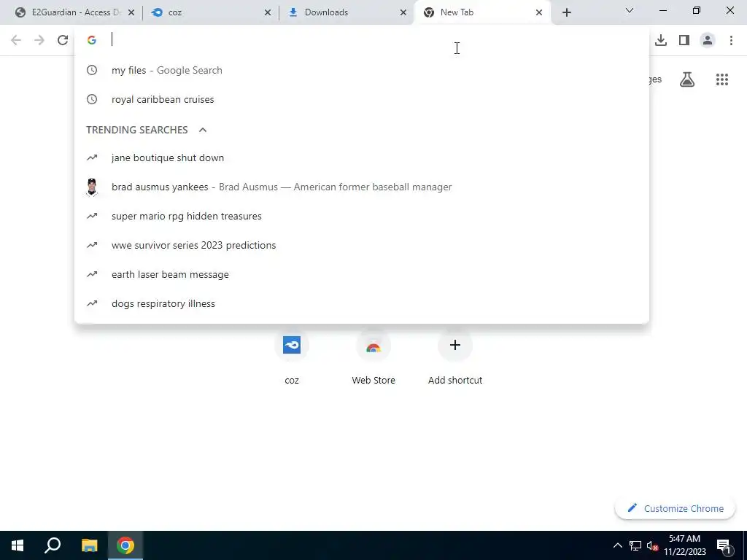Choose 'dogs respiratory illness' suggestion
747x560 pixels.
click(x=362, y=304)
